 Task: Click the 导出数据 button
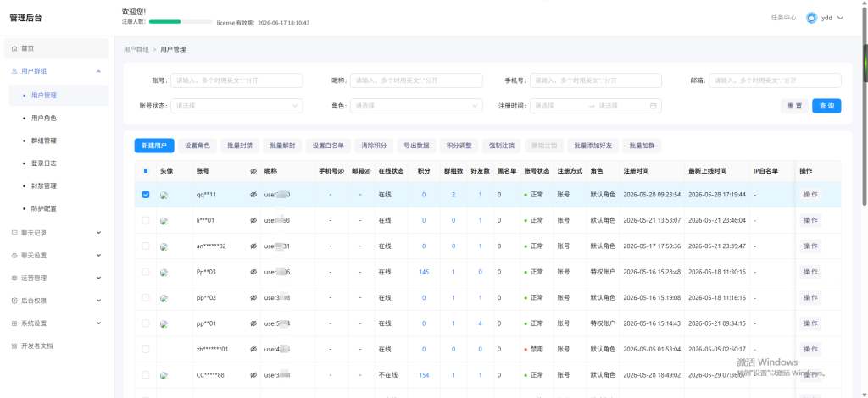tap(416, 146)
